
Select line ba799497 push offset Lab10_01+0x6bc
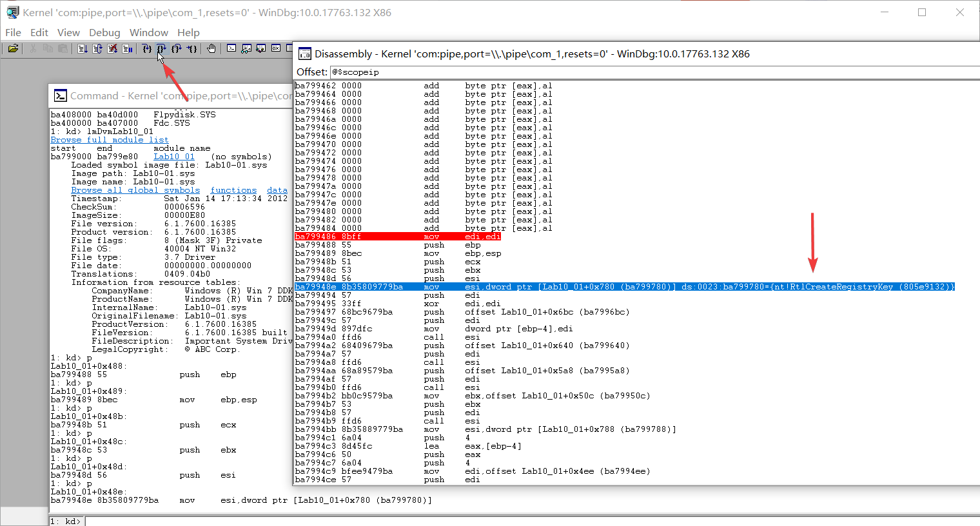462,312
